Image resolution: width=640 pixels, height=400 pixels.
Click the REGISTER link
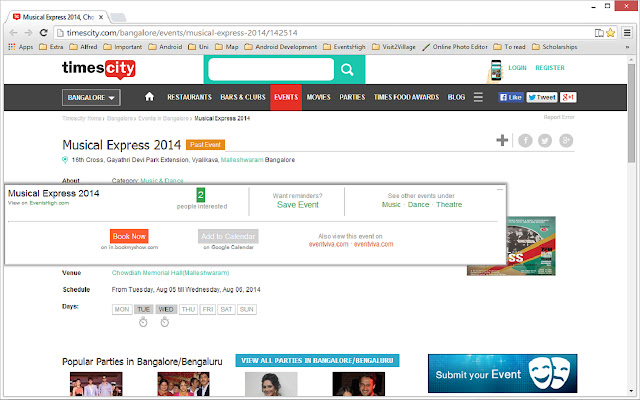550,68
